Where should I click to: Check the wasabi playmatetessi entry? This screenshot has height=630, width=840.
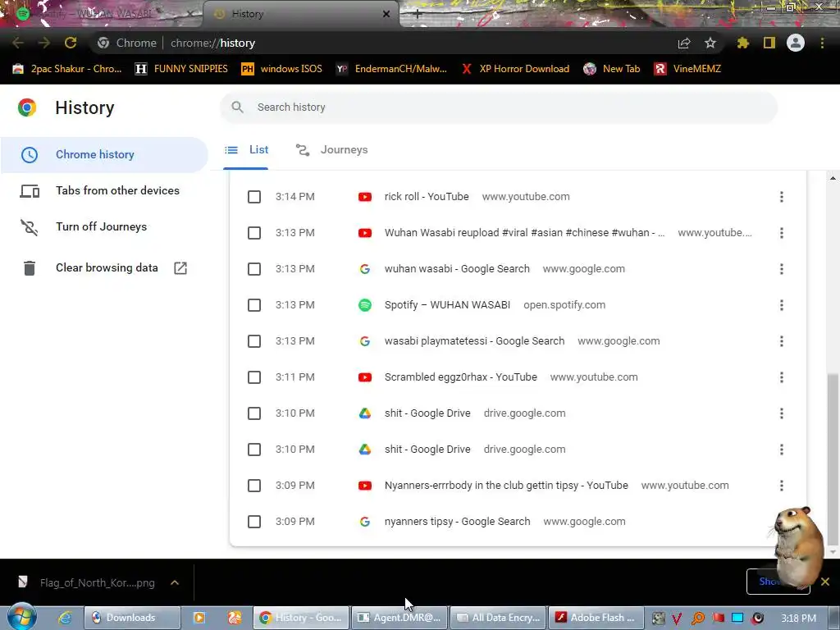coord(254,341)
